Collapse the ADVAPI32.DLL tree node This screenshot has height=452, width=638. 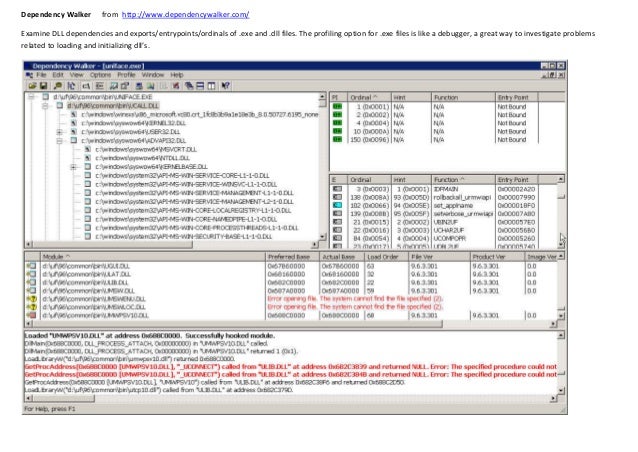click(x=59, y=141)
